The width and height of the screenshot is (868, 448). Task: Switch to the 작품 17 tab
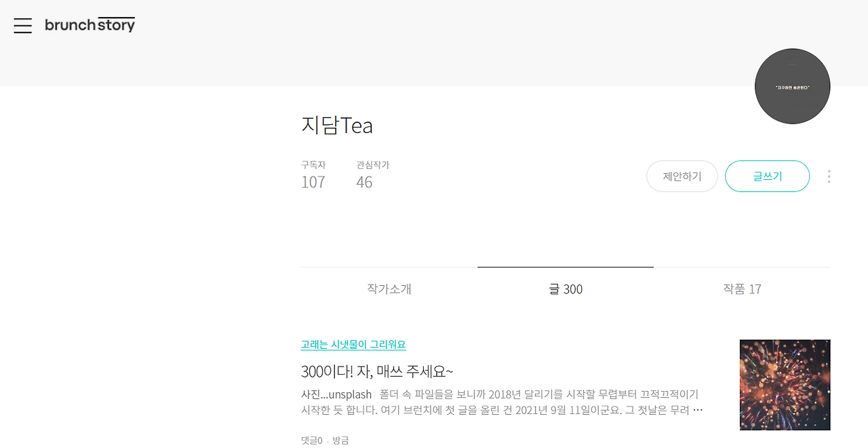pos(742,288)
